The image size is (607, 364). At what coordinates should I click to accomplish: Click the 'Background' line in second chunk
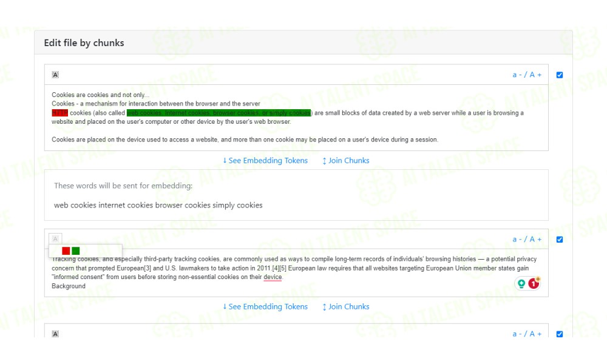click(x=69, y=286)
